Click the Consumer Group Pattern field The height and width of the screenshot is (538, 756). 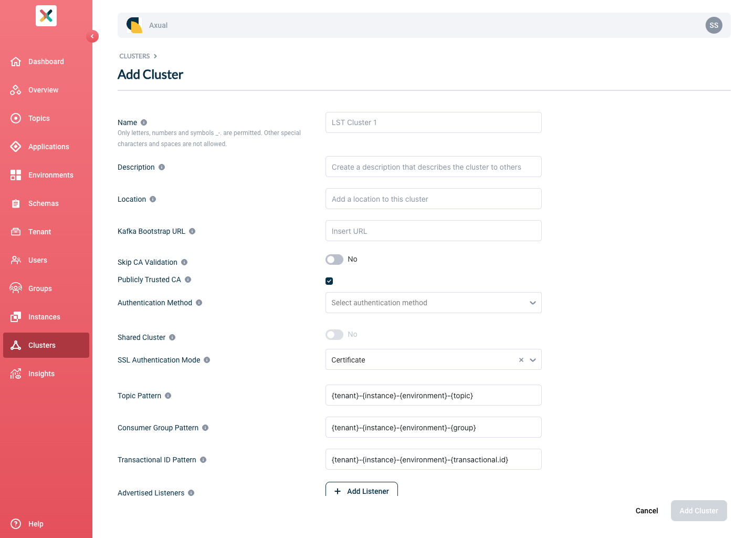click(434, 427)
